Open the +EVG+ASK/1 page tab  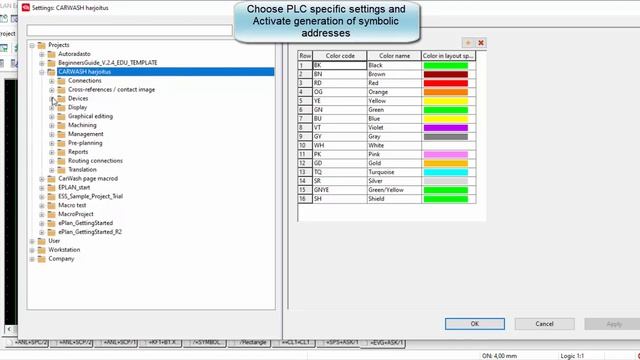point(386,343)
